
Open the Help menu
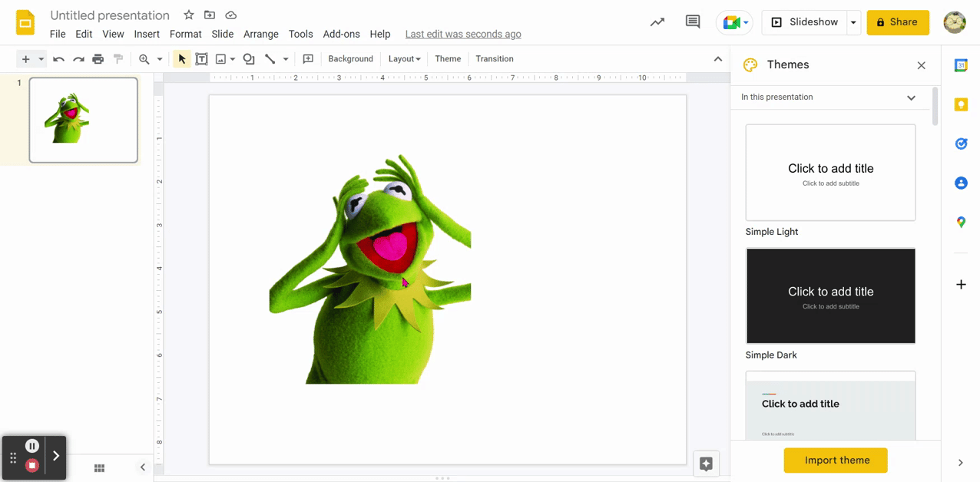380,34
